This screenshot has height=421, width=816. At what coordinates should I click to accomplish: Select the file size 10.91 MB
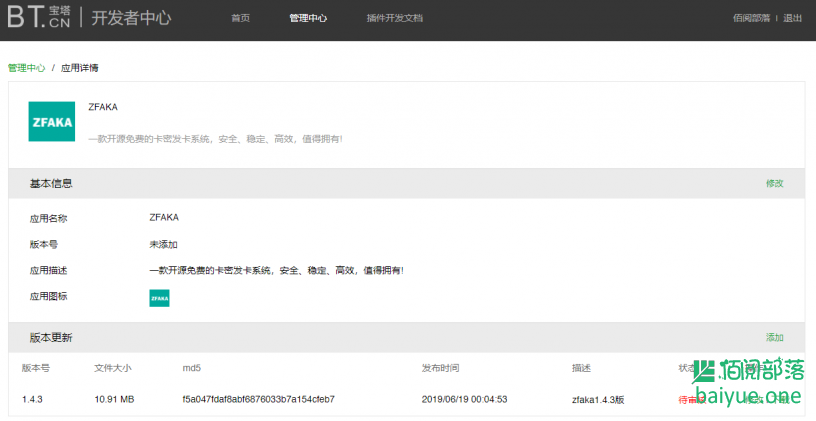point(114,400)
